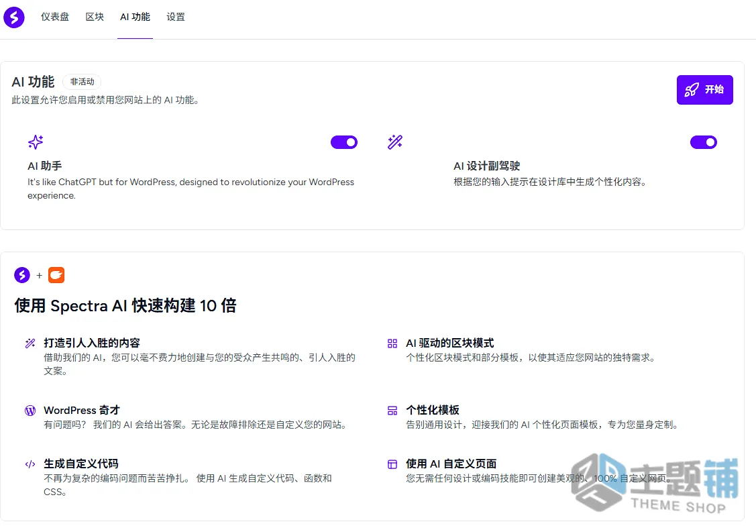The height and width of the screenshot is (532, 756).
Task: Click the Spectra logo in top navigation
Action: click(14, 17)
